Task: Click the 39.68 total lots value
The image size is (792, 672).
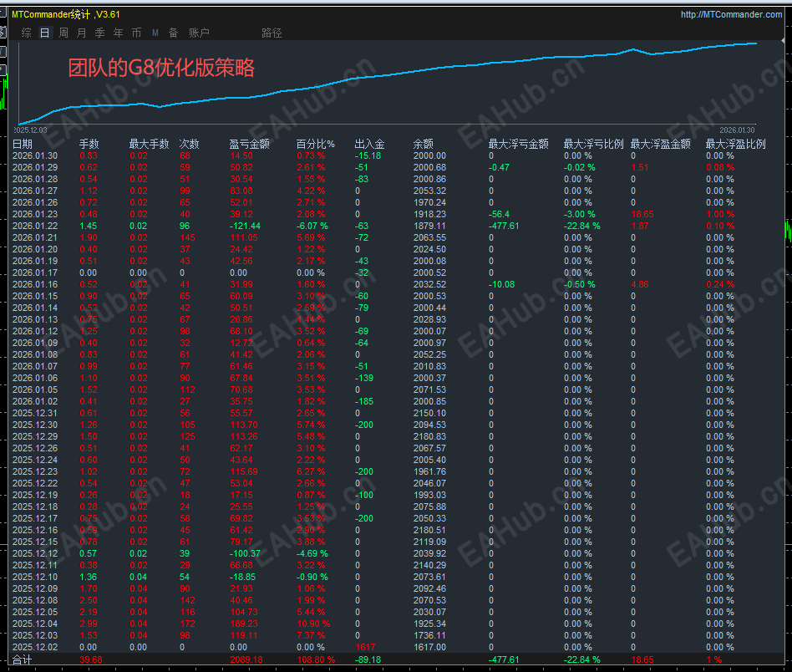Action: [91, 659]
